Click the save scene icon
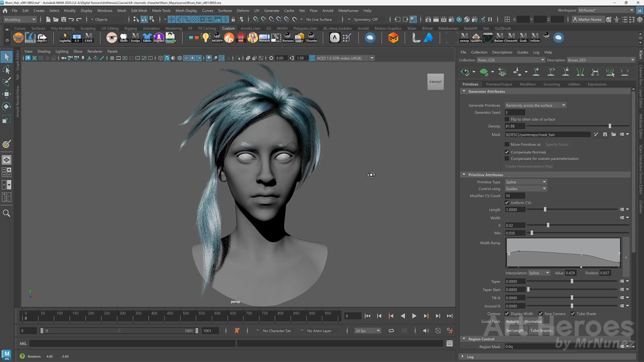This screenshot has height=362, width=644. tap(63, 19)
